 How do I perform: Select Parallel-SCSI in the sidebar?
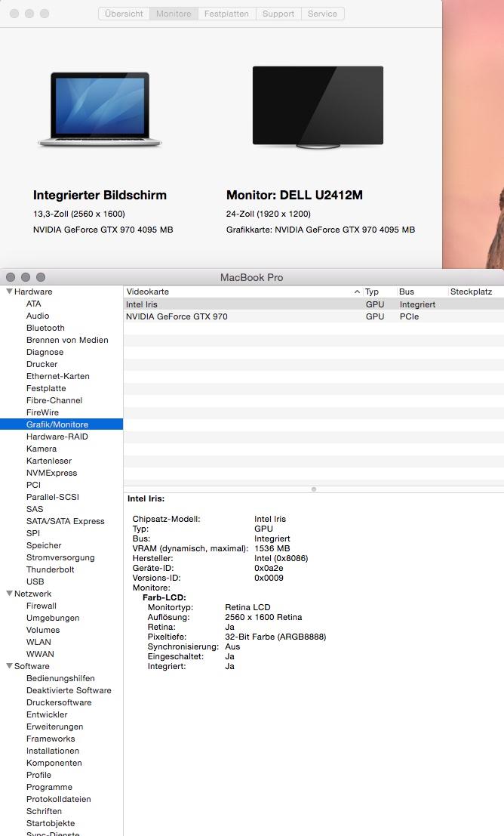pos(53,497)
